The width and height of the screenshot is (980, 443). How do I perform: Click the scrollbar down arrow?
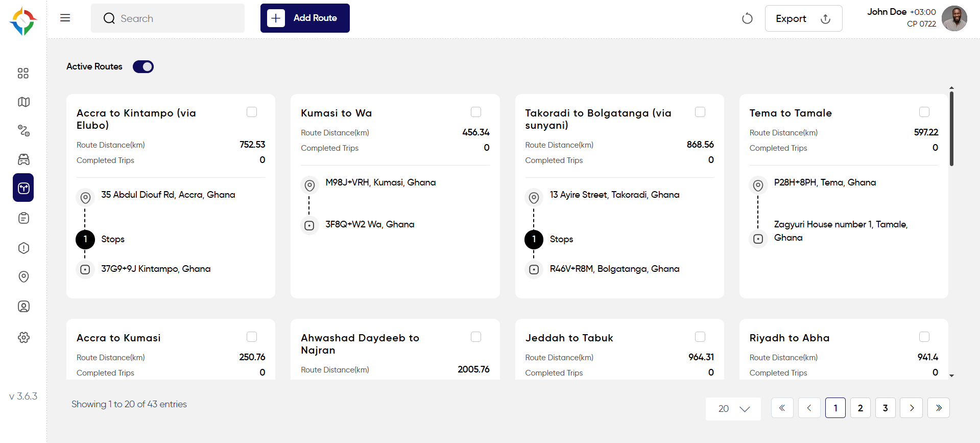pos(951,376)
